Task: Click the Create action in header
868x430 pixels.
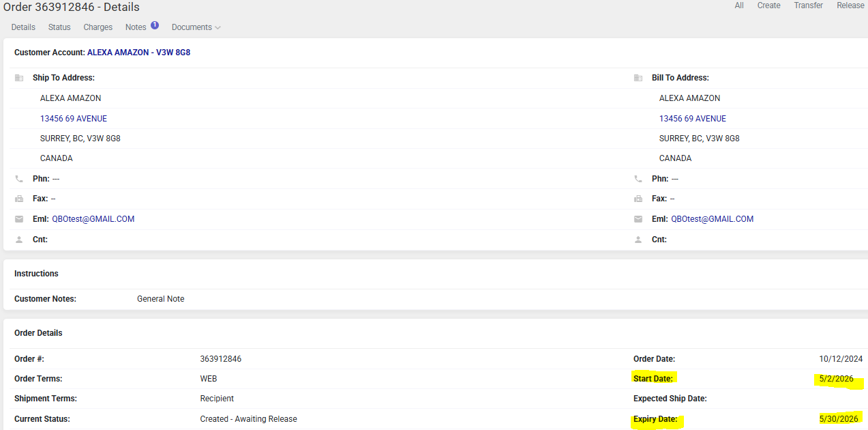Action: pyautogui.click(x=768, y=5)
